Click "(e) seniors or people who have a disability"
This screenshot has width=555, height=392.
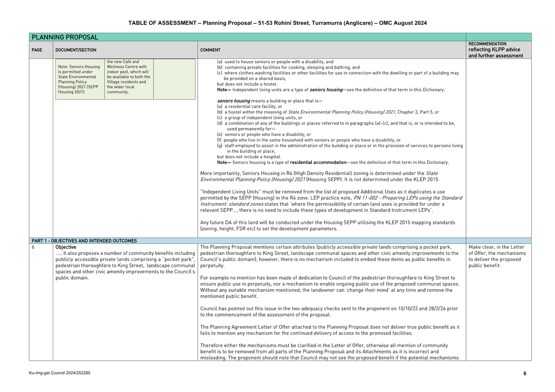[264, 134]
